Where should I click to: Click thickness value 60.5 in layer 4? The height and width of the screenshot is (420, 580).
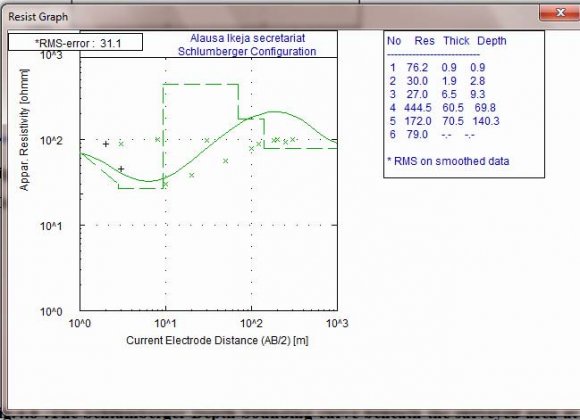click(x=453, y=108)
